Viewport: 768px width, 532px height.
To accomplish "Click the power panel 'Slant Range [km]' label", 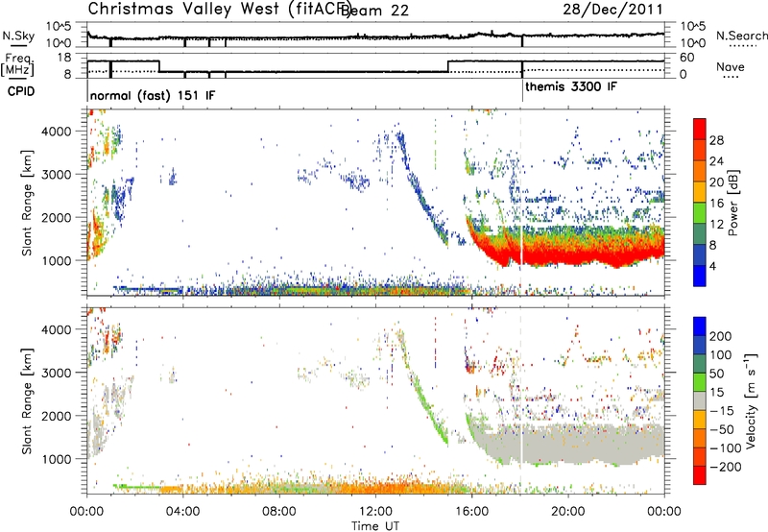I will pos(28,203).
